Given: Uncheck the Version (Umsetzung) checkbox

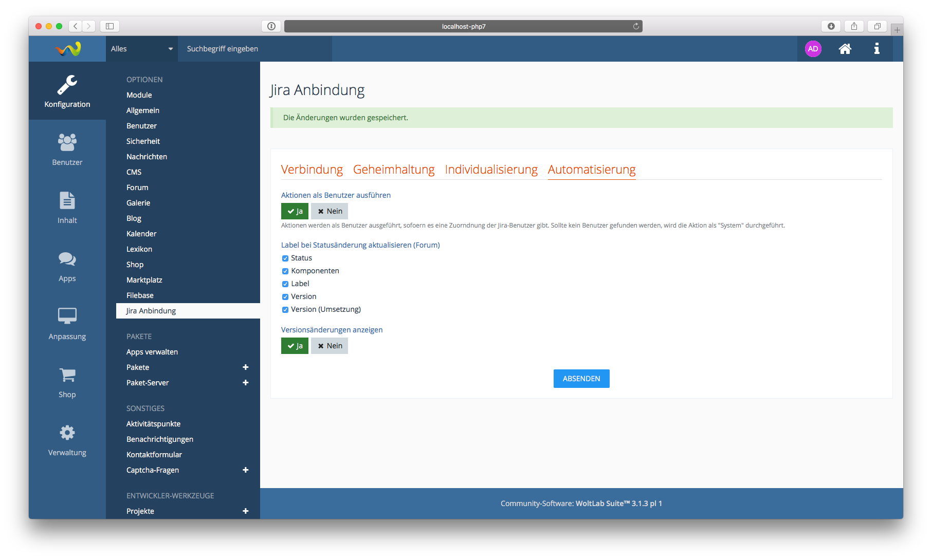Looking at the screenshot, I should 285,310.
